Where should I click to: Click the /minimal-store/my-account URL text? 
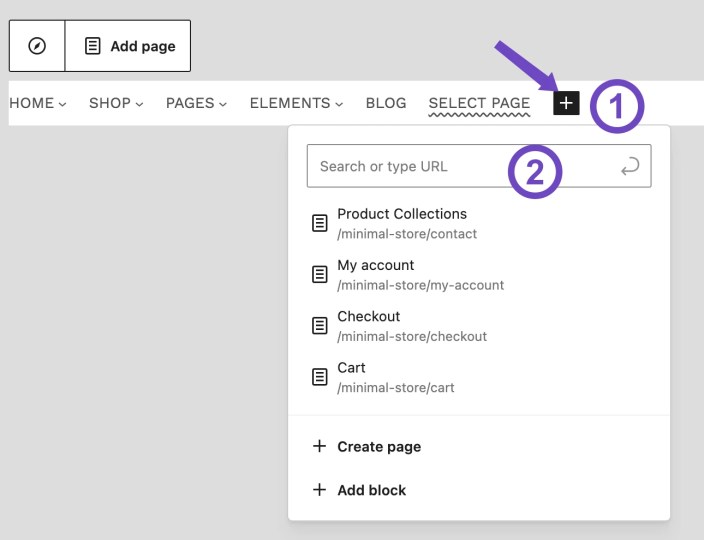(421, 285)
